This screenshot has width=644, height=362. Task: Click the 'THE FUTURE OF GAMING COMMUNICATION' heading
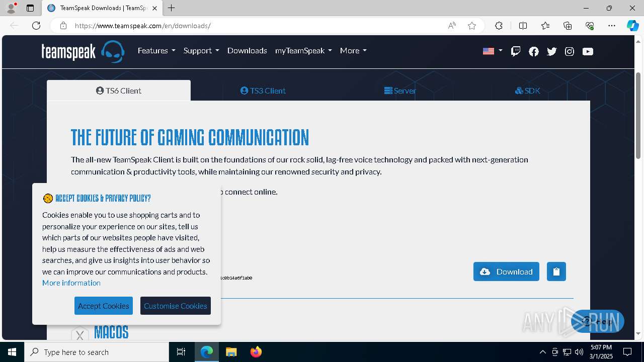click(190, 137)
